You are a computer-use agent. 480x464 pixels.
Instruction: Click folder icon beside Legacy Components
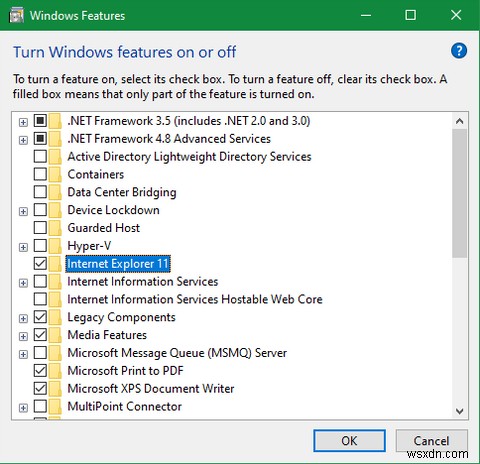click(55, 317)
